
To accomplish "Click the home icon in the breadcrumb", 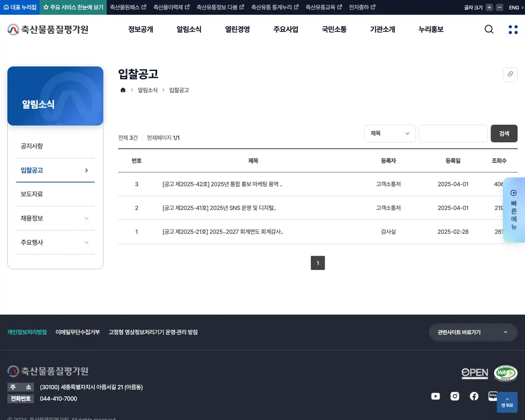I will pyautogui.click(x=123, y=89).
